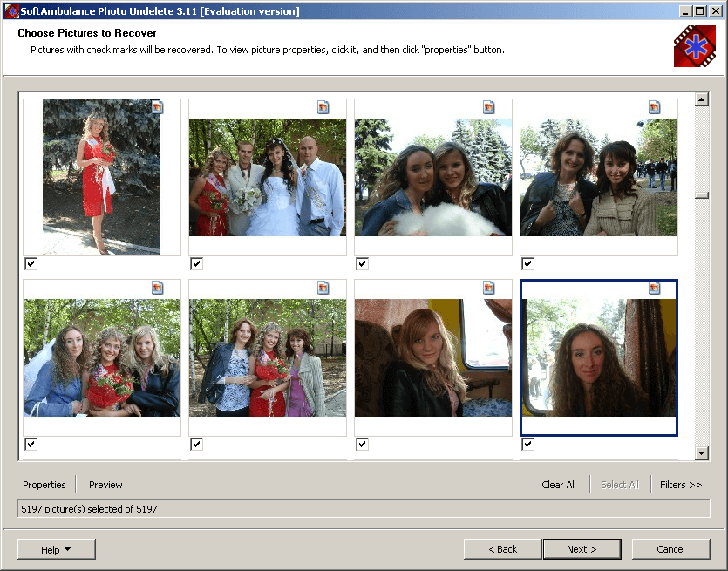Screen dimensions: 728x571
Task: Open Preview of selected picture
Action: tap(105, 485)
